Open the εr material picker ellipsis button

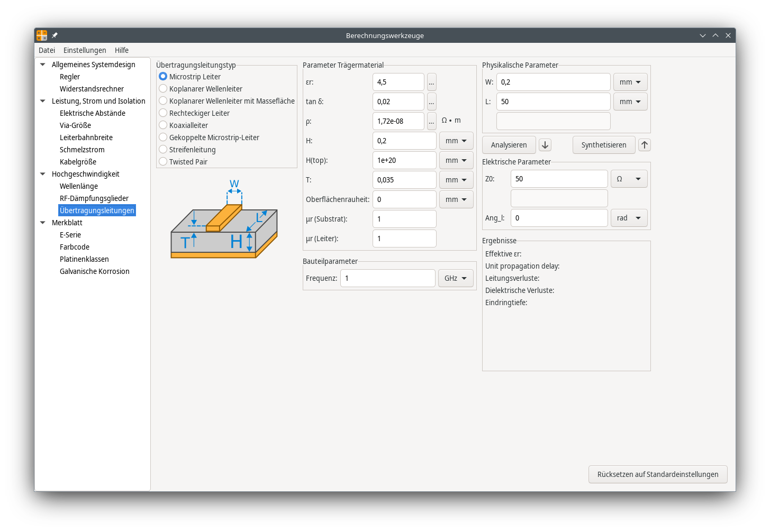(432, 82)
